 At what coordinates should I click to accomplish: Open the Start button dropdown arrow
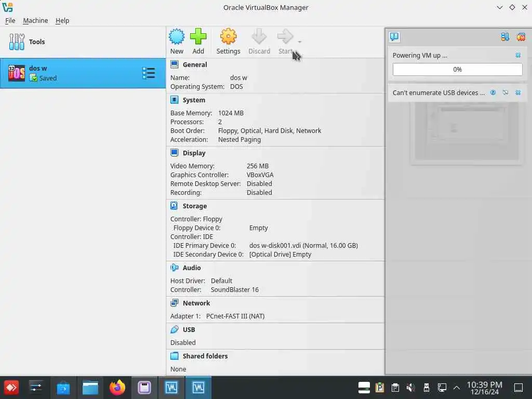pos(300,42)
